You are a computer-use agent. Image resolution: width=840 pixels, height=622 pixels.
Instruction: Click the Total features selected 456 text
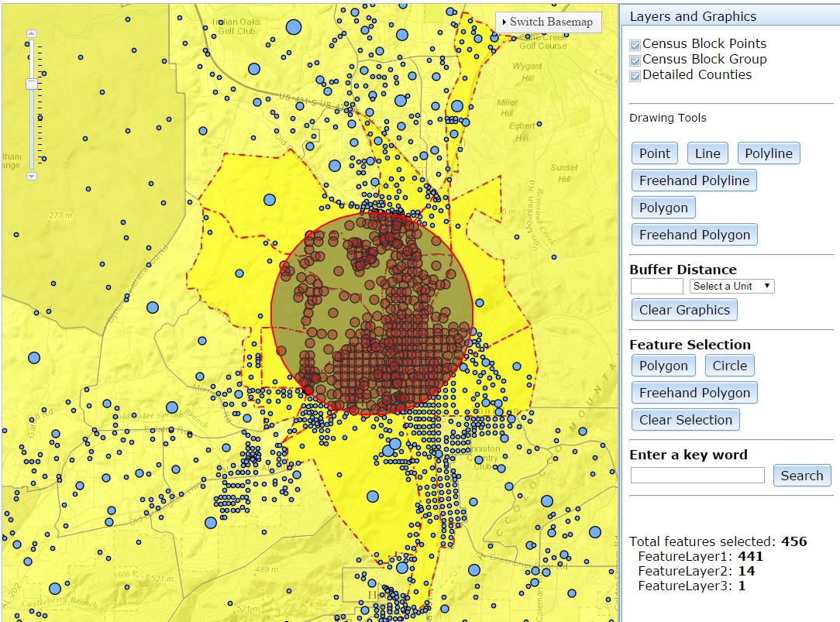(718, 541)
